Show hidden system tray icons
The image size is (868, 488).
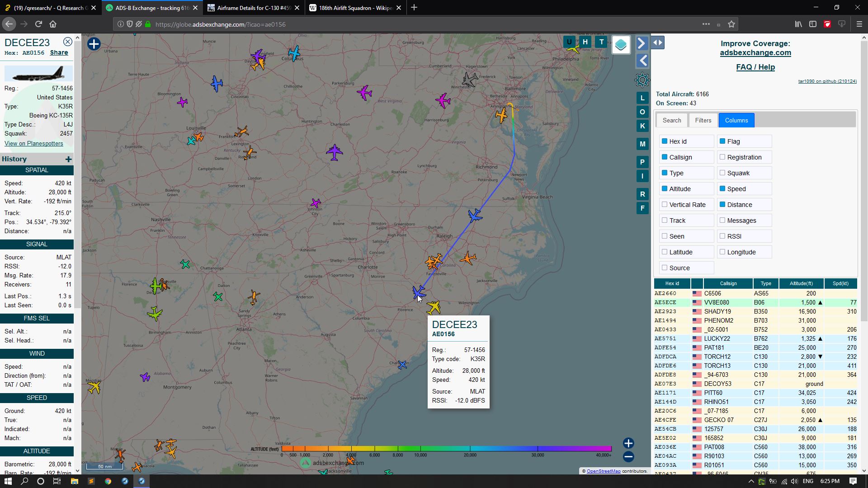tap(751, 481)
